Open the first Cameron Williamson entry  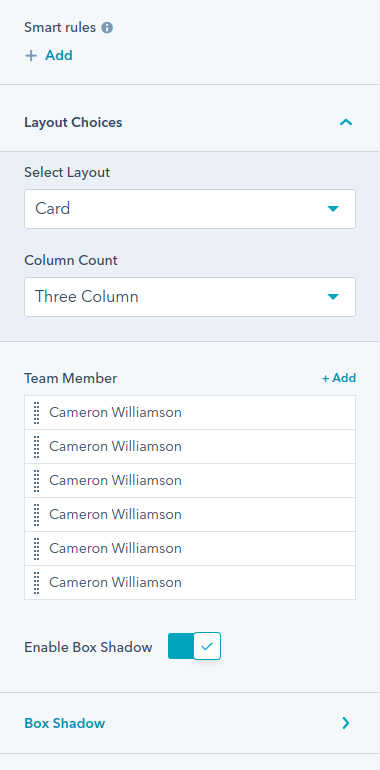190,412
